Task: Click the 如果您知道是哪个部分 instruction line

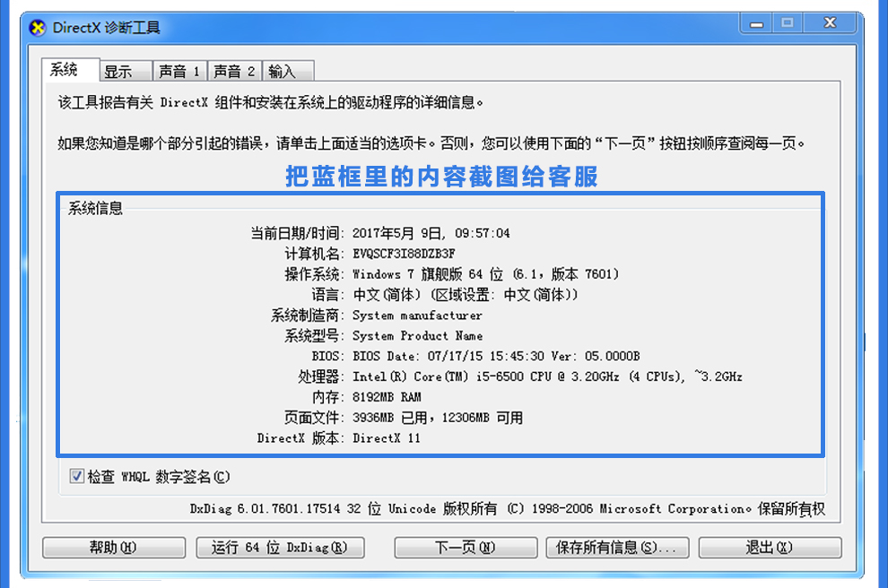Action: coord(431,143)
